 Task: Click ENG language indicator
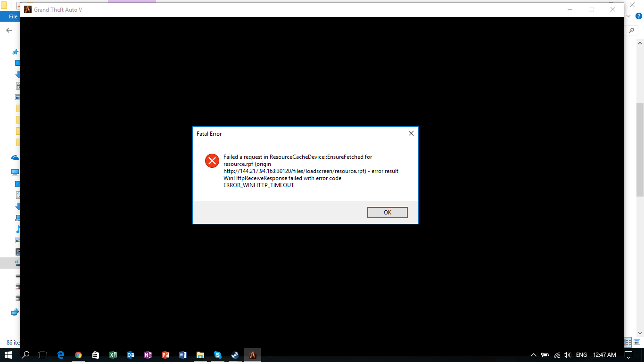click(582, 355)
